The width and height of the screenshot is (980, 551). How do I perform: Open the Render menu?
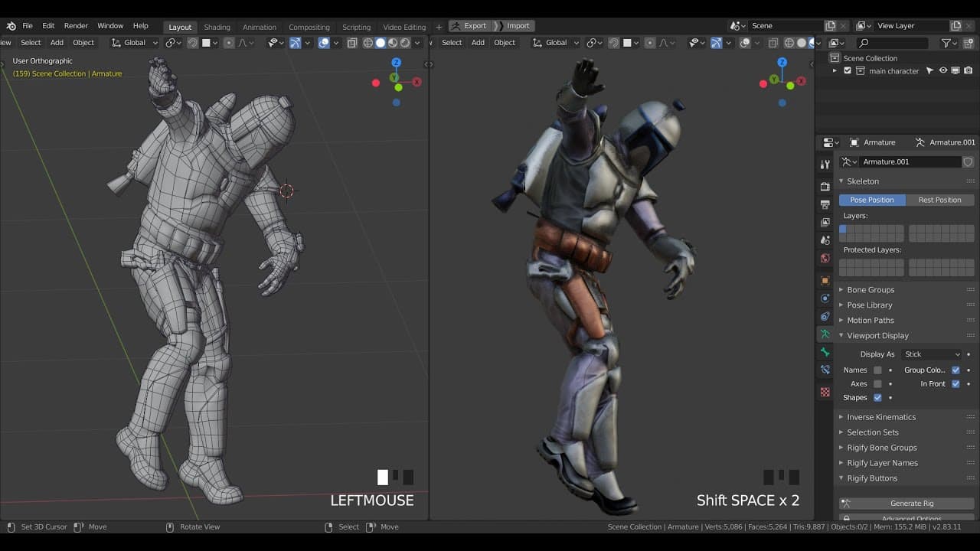click(76, 25)
